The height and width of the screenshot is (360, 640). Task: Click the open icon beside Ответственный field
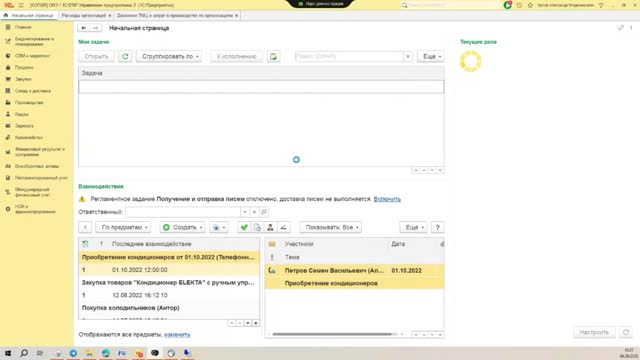point(264,212)
